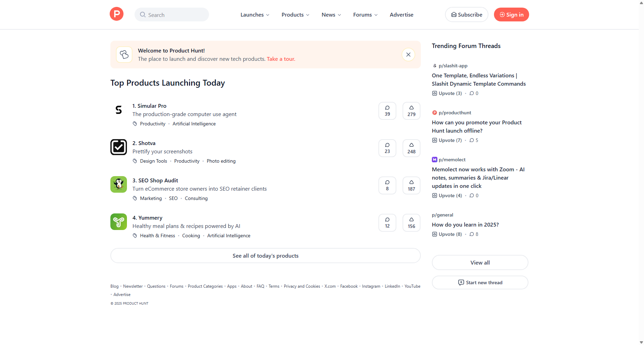
Task: Expand the News dropdown
Action: (331, 15)
